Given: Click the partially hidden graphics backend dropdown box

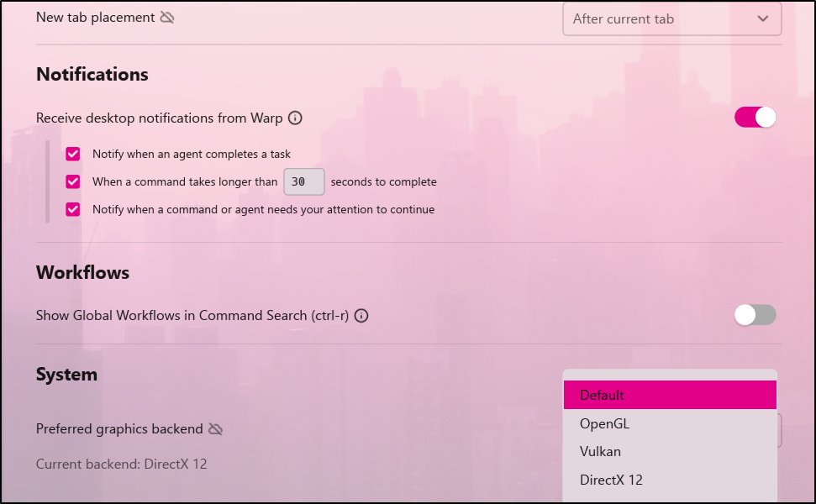Looking at the screenshot, I should (780, 430).
